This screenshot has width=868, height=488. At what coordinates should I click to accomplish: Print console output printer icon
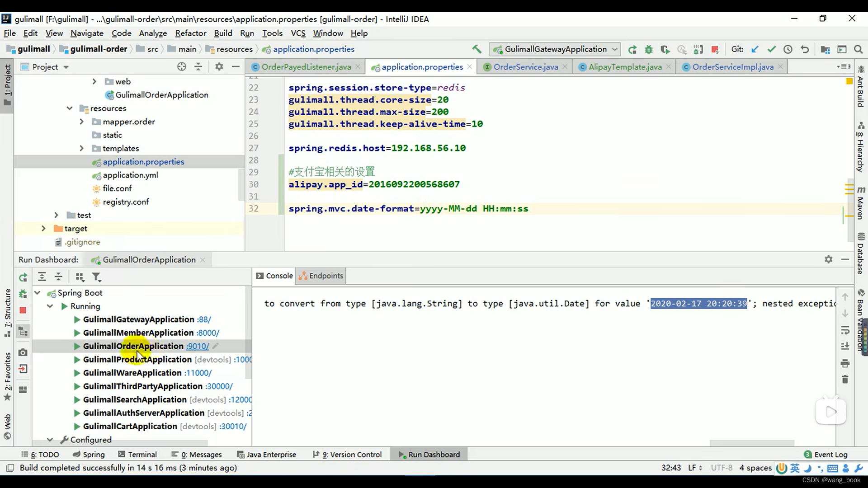click(x=845, y=363)
